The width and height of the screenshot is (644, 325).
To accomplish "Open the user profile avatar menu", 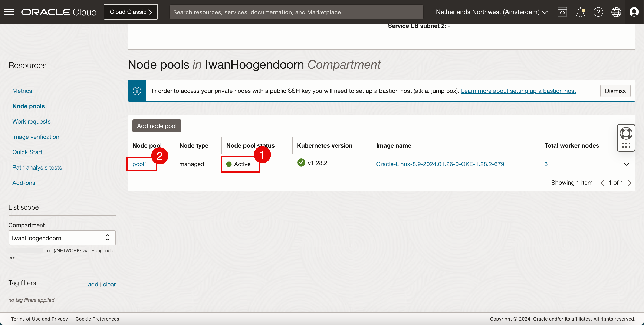I will (634, 12).
